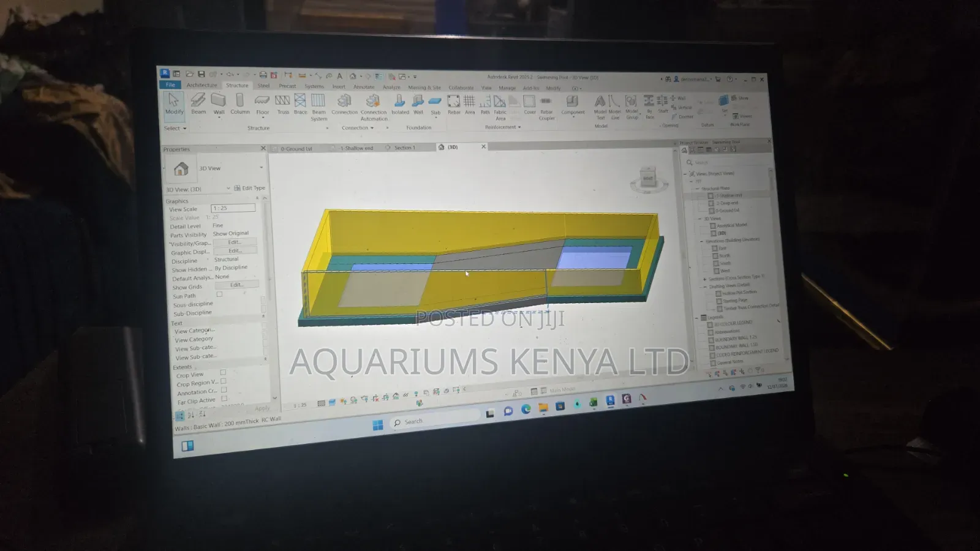
Task: Collapse the 3D Views tree node
Action: [700, 219]
